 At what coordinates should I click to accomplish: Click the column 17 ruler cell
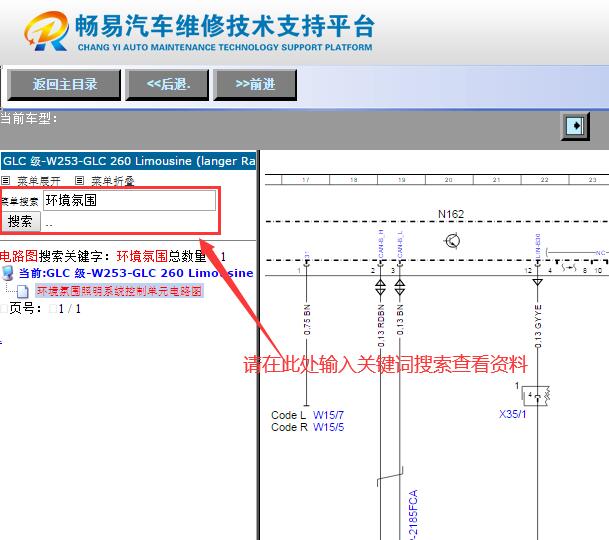pos(306,180)
